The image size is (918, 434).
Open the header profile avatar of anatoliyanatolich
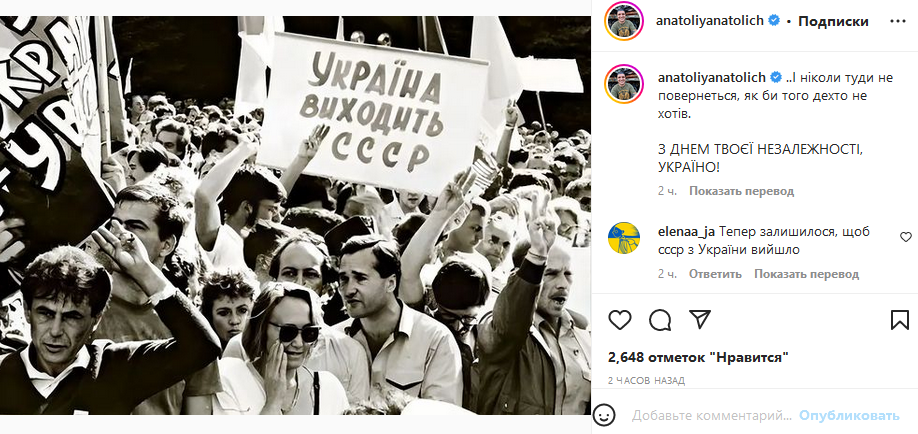click(624, 22)
